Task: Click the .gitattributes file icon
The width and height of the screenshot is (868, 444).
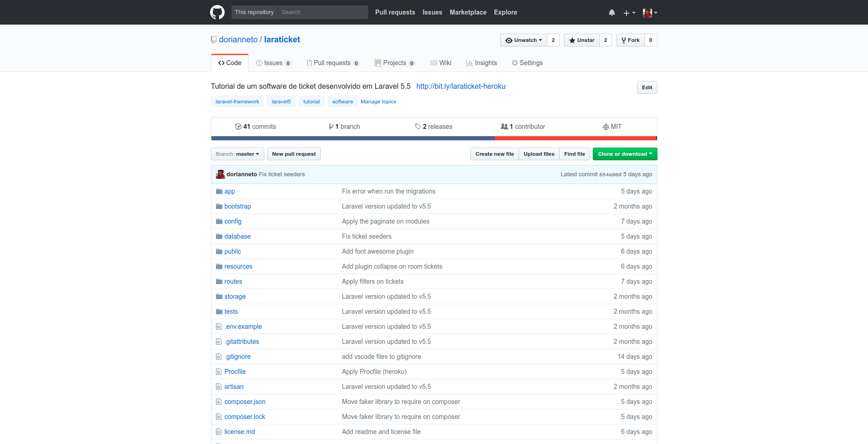Action: pos(219,342)
